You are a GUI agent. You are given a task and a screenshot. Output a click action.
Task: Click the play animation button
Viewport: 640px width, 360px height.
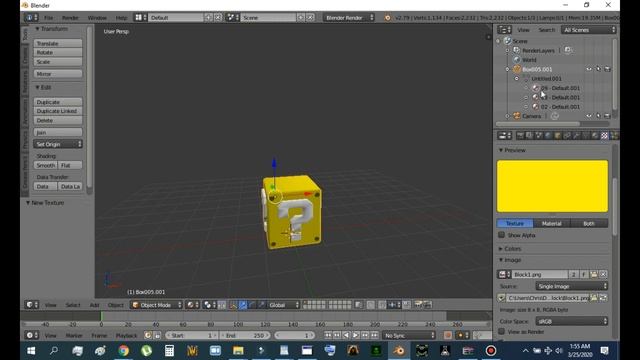click(356, 335)
